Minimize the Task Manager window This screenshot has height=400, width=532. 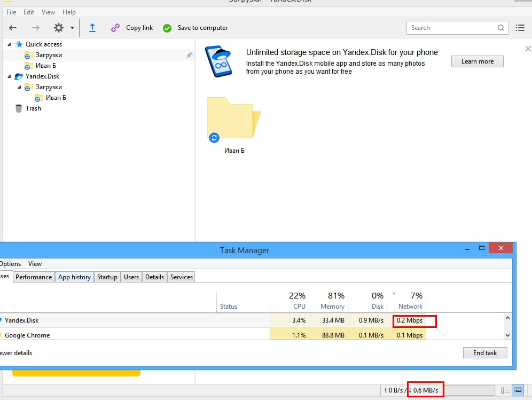[467, 249]
